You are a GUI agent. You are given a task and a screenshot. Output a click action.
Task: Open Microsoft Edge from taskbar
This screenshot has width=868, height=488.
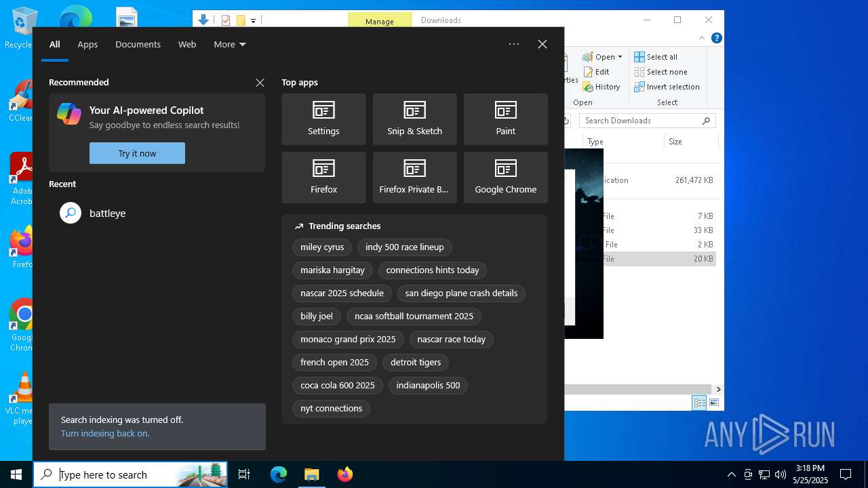[x=279, y=474]
